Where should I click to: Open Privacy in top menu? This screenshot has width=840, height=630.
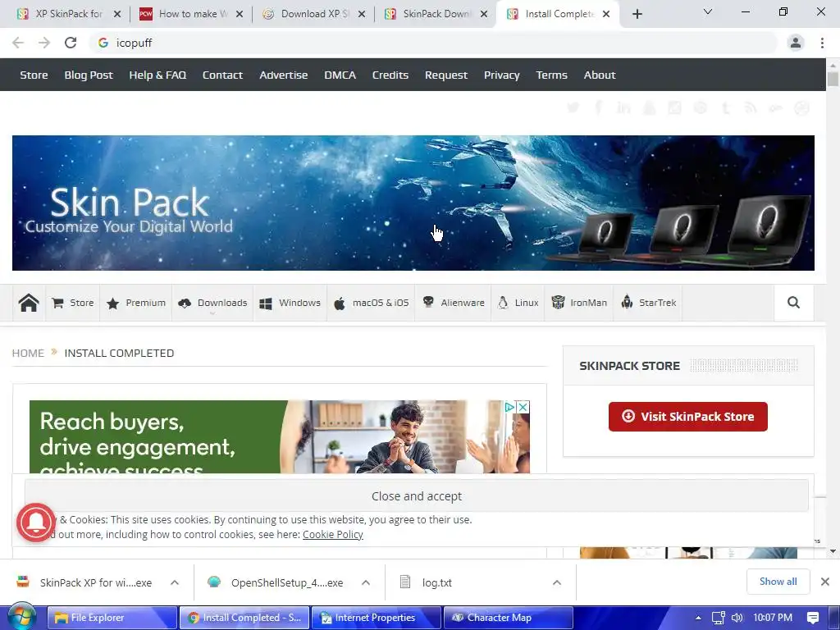coord(501,75)
